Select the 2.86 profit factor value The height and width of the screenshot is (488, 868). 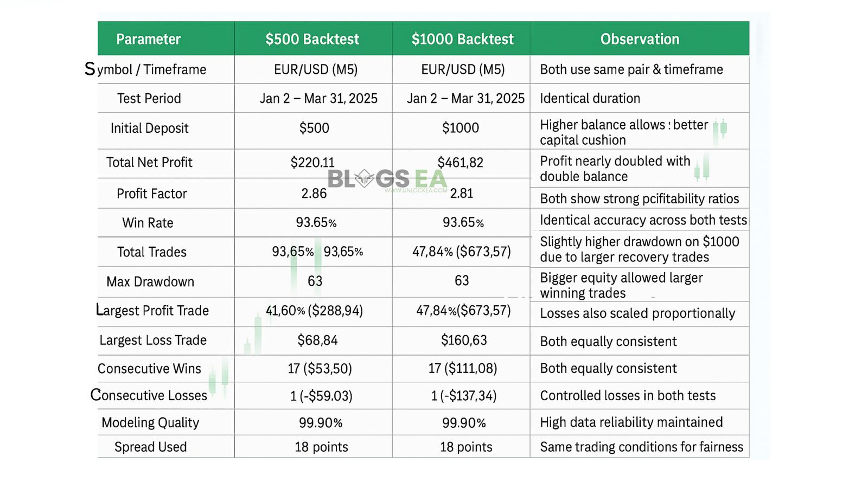[314, 194]
